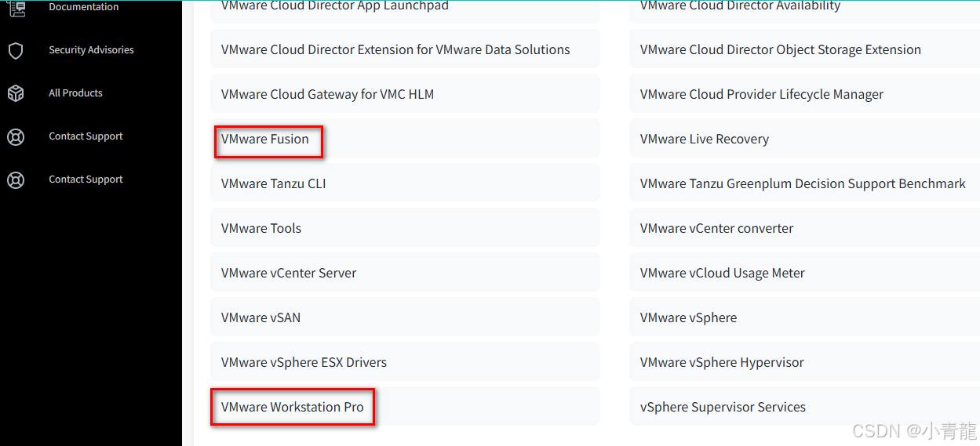Open VMware Workstation Pro
This screenshot has height=446, width=980.
[405, 407]
